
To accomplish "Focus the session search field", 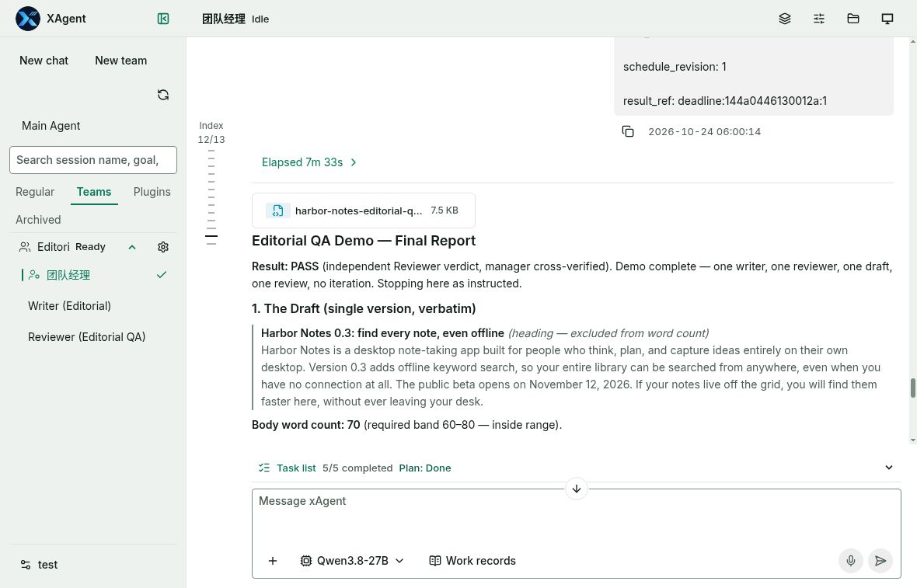I will tap(93, 160).
